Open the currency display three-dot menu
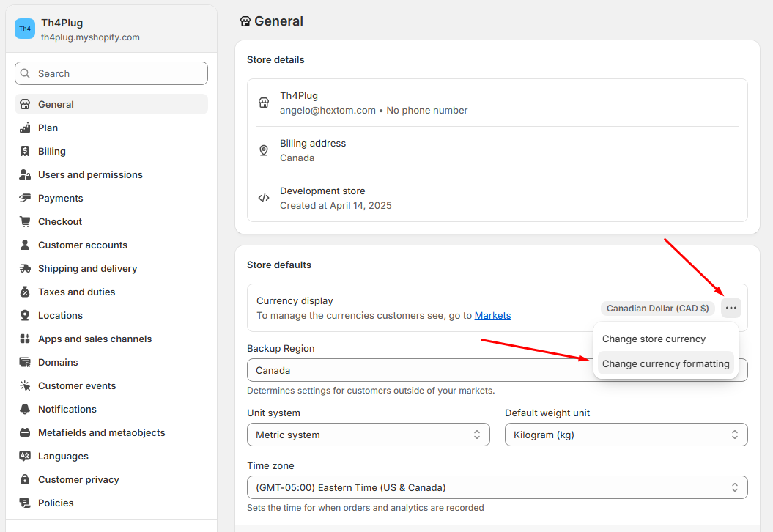Screen dimensions: 773x532 pyautogui.click(x=731, y=309)
